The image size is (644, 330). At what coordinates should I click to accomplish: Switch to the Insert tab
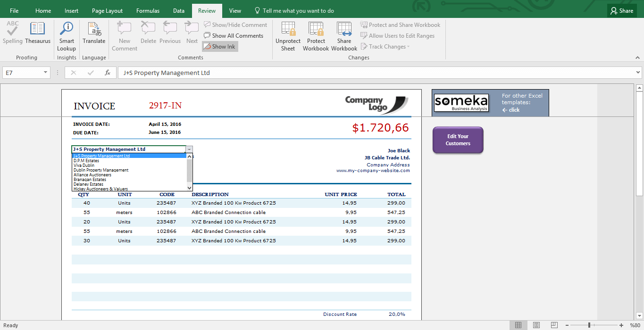tap(72, 11)
